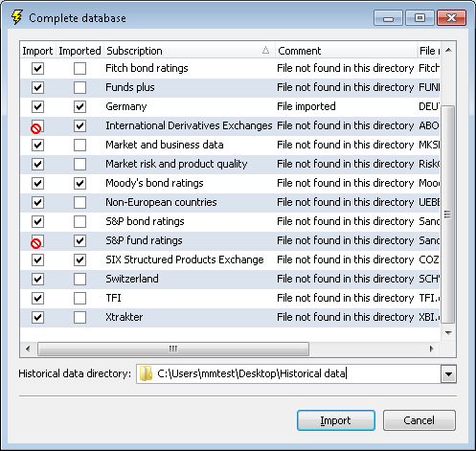
Task: Click the blocked icon for S&P fund ratings
Action: (x=35, y=243)
